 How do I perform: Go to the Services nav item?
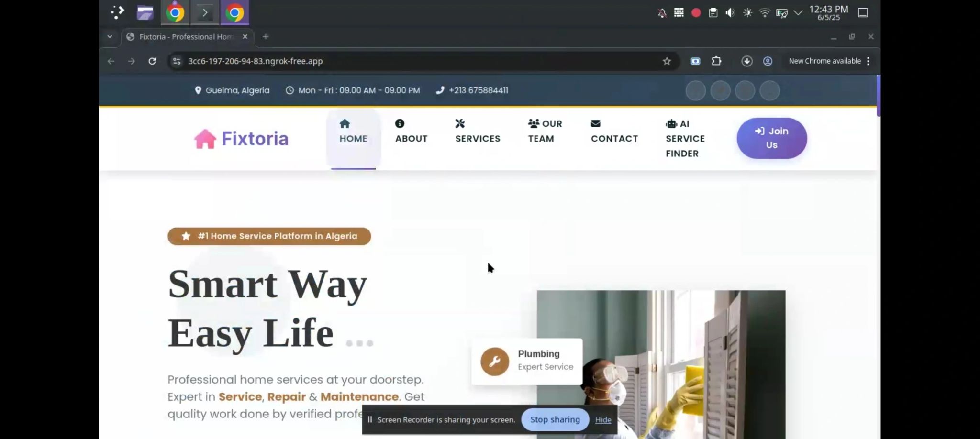click(478, 132)
